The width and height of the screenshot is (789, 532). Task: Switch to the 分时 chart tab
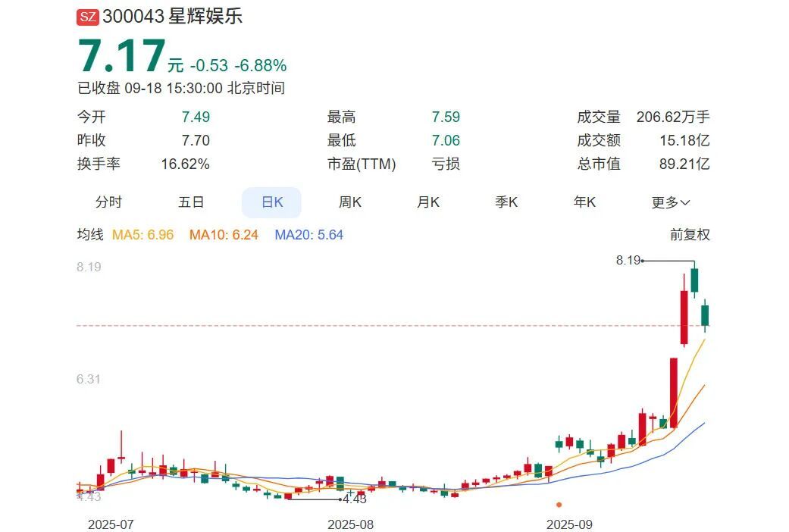click(108, 202)
